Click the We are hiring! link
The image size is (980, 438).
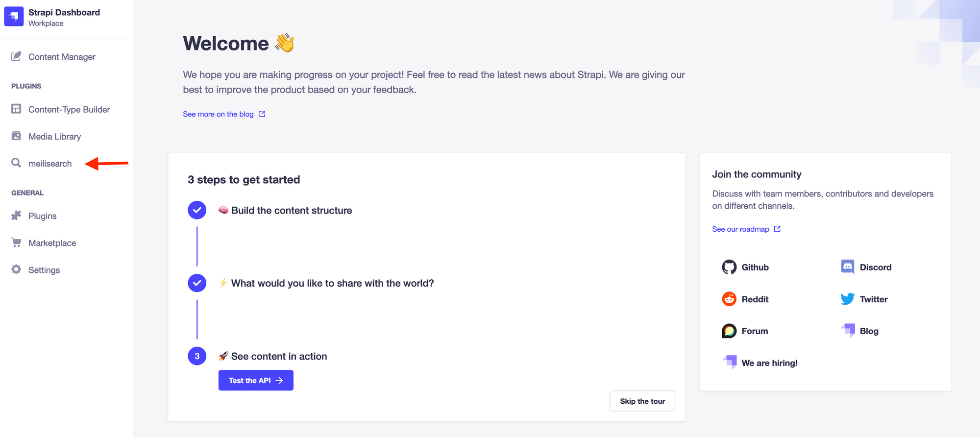click(759, 363)
